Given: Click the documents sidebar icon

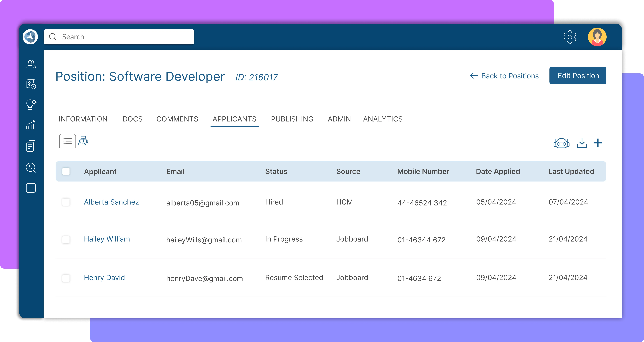Looking at the screenshot, I should (31, 146).
